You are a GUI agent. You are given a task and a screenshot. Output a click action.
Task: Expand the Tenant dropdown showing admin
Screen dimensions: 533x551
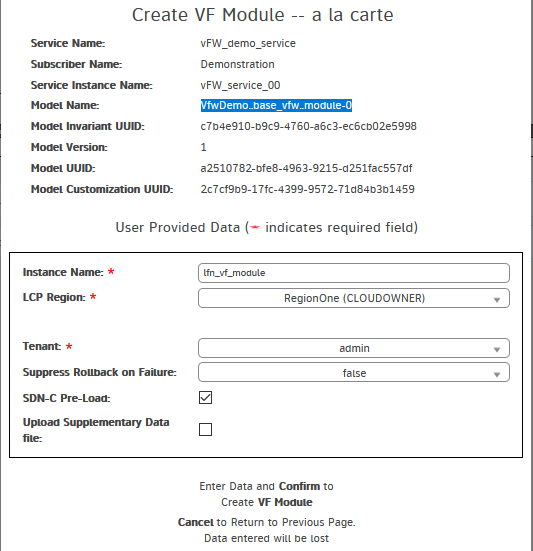tap(354, 348)
